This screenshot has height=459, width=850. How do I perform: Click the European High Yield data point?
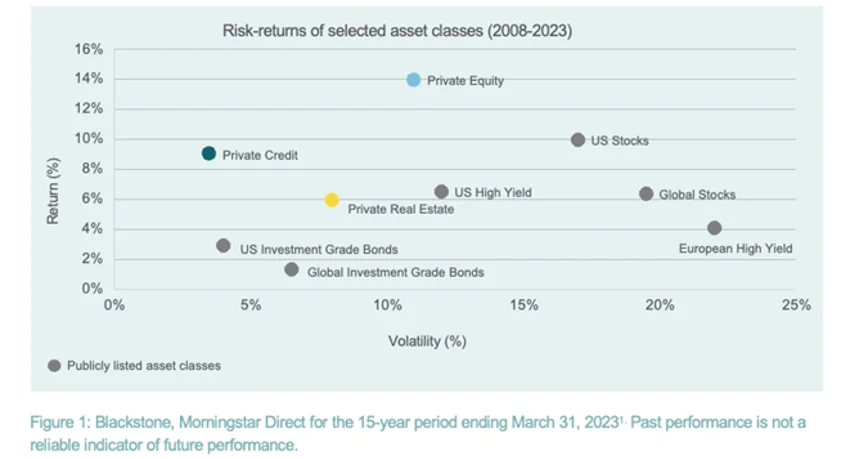coord(714,228)
